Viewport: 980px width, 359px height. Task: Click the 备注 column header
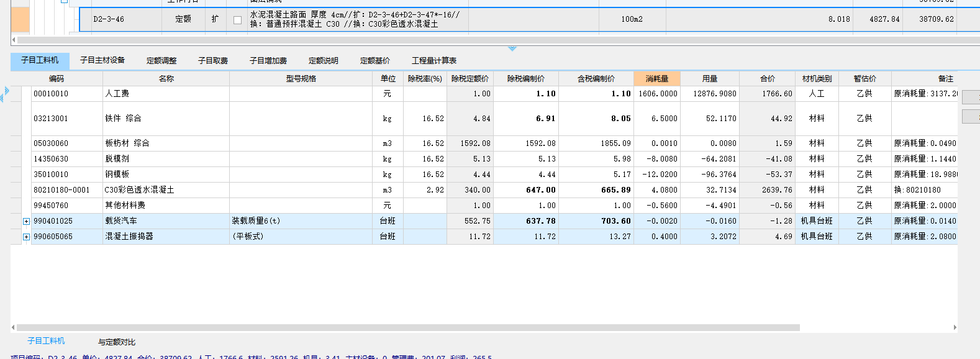tap(925, 79)
